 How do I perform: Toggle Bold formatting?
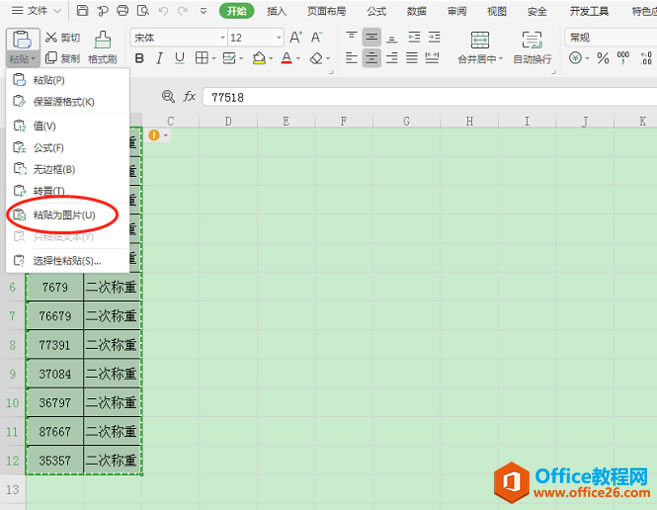tap(140, 58)
